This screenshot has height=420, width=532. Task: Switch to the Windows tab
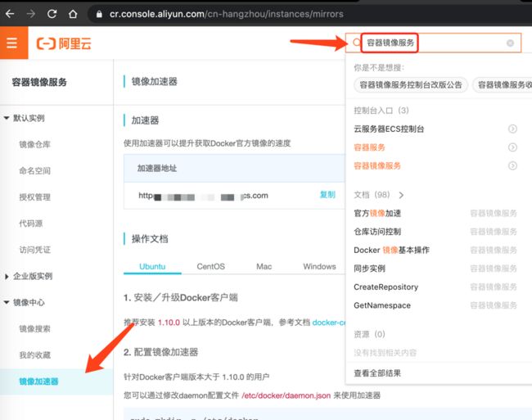tap(319, 266)
